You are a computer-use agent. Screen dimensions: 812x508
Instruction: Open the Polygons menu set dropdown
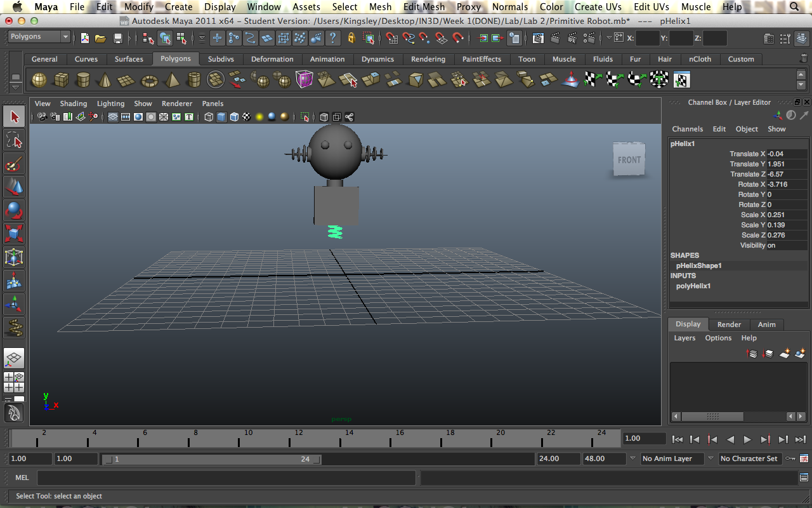click(x=39, y=37)
